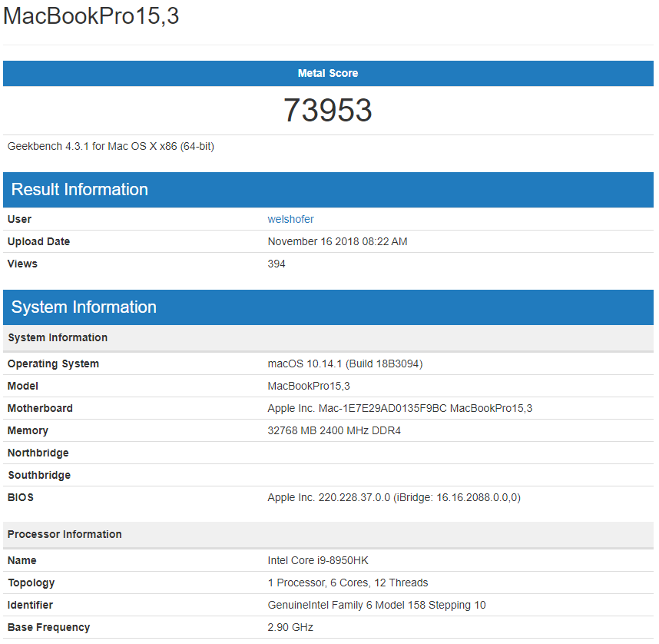Click the System Information blue header
Image resolution: width=659 pixels, height=644 pixels.
pos(328,307)
